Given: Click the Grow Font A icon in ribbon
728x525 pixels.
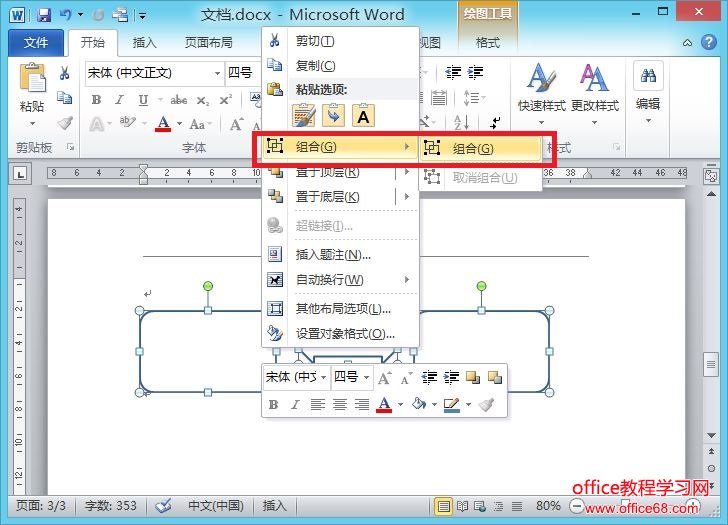Looking at the screenshot, I should [x=236, y=124].
